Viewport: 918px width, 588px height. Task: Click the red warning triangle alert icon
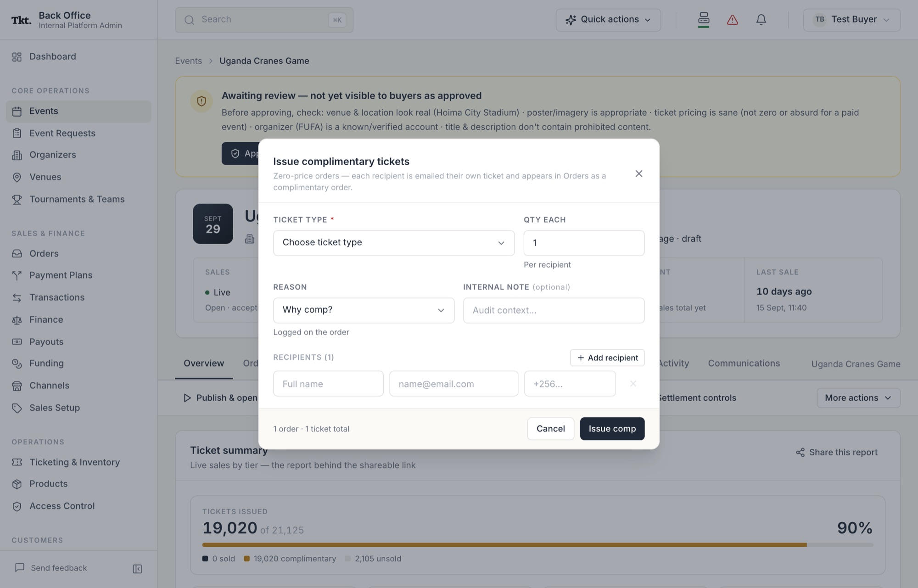point(732,20)
